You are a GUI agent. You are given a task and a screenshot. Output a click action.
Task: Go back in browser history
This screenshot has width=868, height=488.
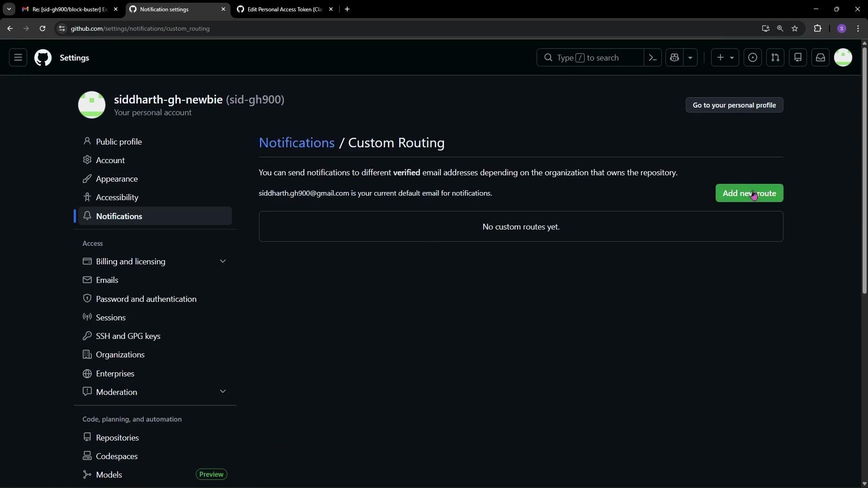point(10,28)
